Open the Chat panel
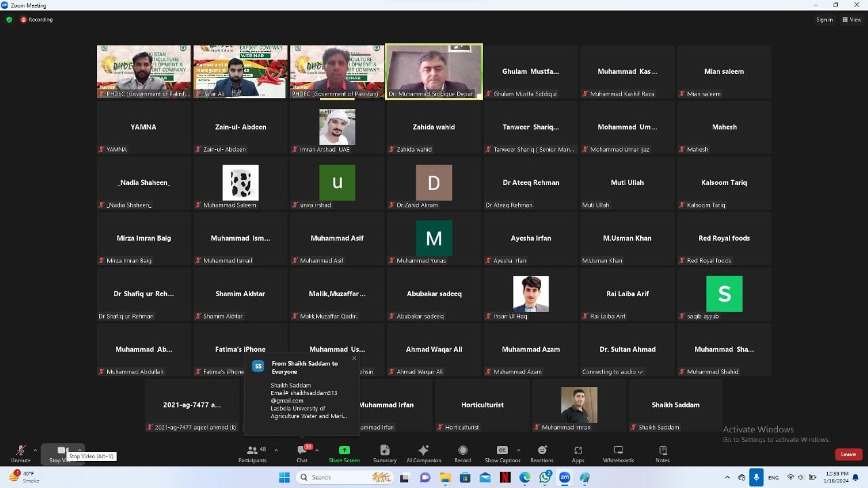The image size is (868, 488). 302,453
